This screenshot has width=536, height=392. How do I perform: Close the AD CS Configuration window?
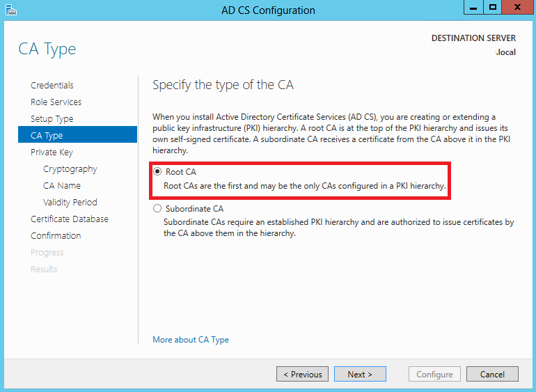517,8
